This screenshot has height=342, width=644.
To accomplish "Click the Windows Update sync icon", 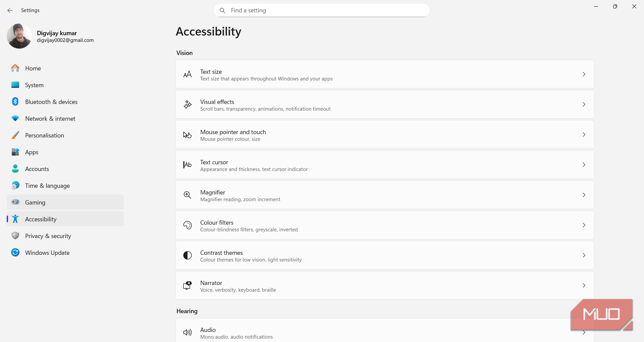I will (15, 252).
